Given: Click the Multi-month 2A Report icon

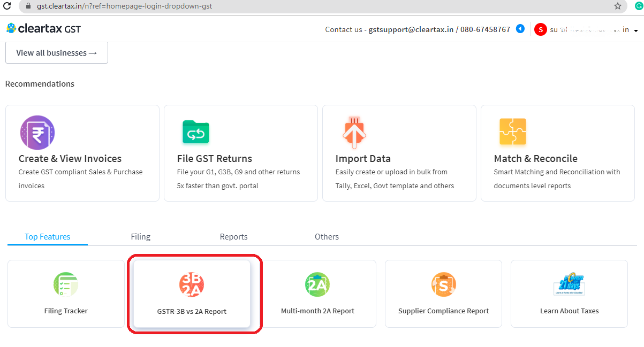Looking at the screenshot, I should point(317,284).
